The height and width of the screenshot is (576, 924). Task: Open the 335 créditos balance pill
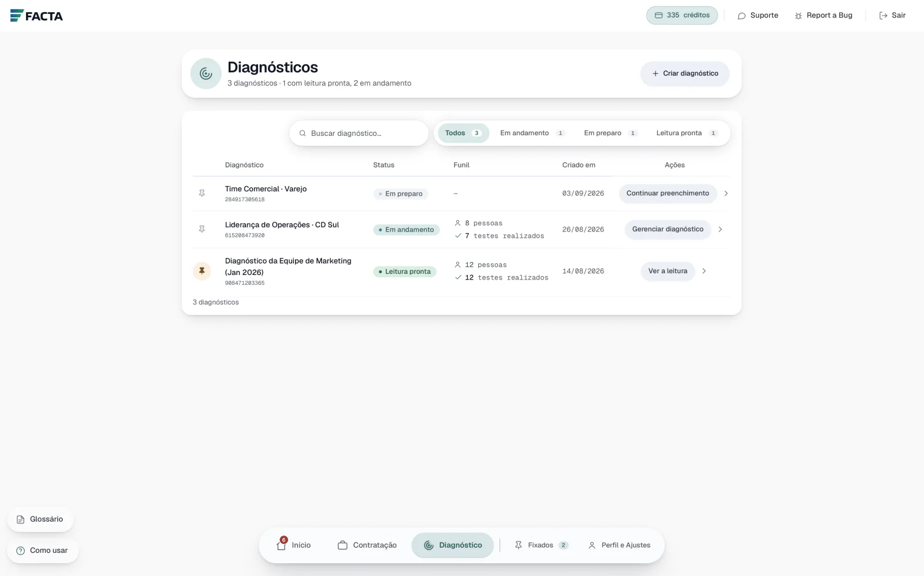[x=681, y=16]
